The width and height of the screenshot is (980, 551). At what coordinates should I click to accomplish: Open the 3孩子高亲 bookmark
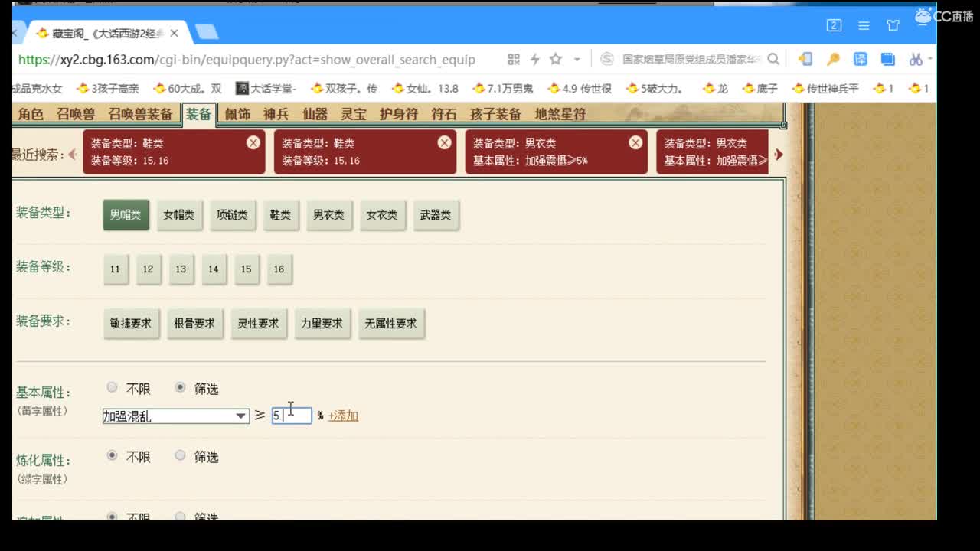pos(108,88)
